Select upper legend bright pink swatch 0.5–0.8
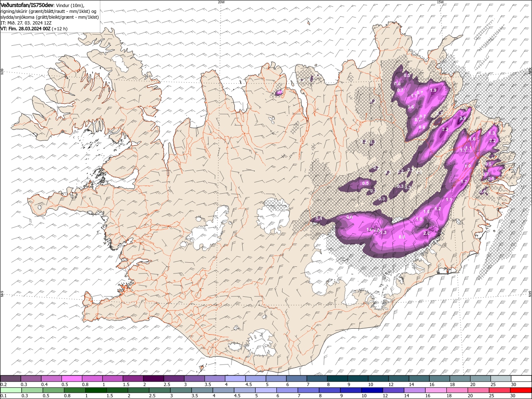532x399 pixels. [71, 379]
